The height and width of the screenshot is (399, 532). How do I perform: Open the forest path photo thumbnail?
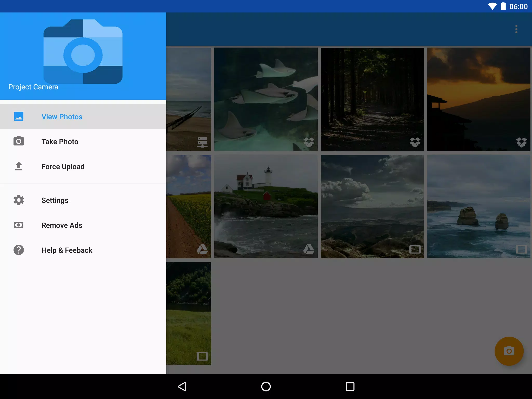tap(372, 99)
